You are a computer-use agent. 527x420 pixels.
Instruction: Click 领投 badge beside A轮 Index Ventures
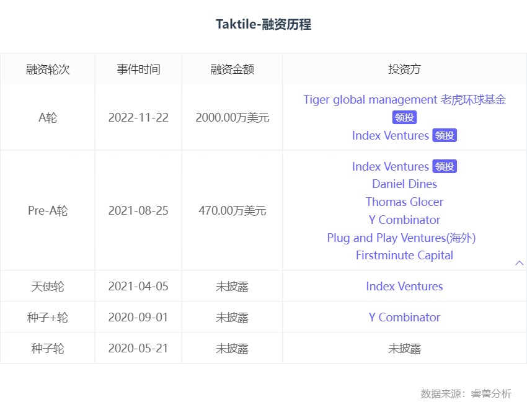click(445, 135)
